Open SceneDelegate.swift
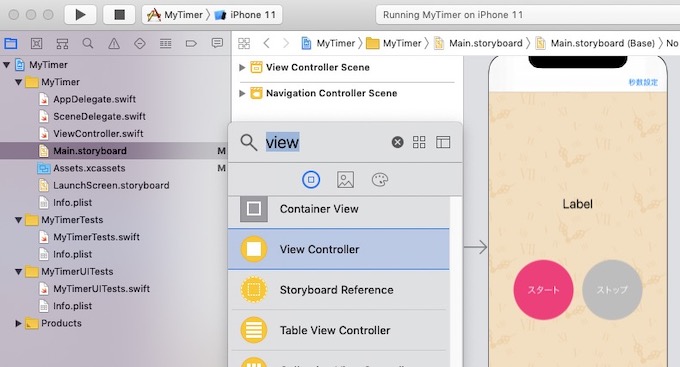The width and height of the screenshot is (680, 367). [99, 116]
